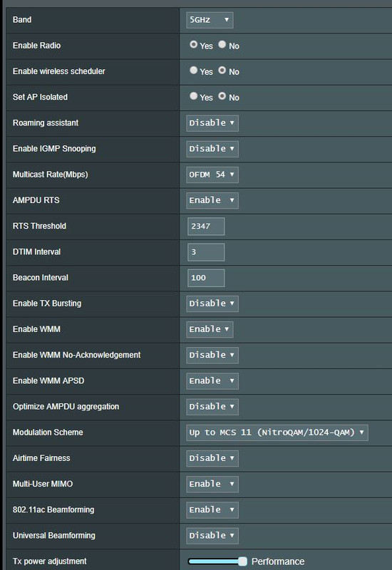This screenshot has height=570, width=392.
Task: Click the Band label
Action: pos(22,20)
